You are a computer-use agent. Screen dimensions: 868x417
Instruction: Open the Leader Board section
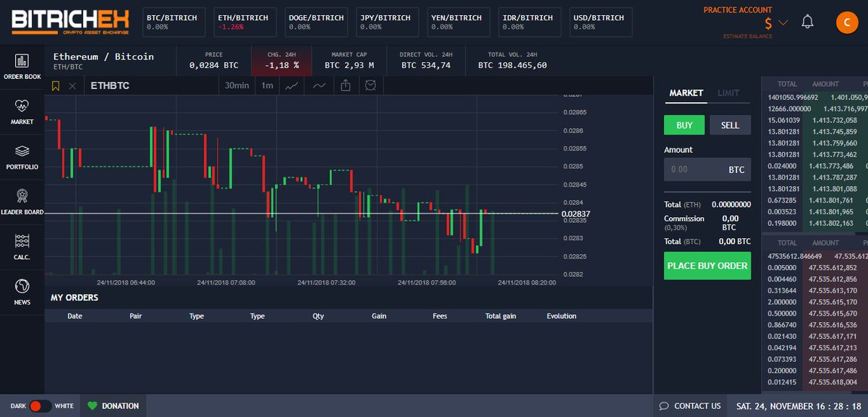22,201
